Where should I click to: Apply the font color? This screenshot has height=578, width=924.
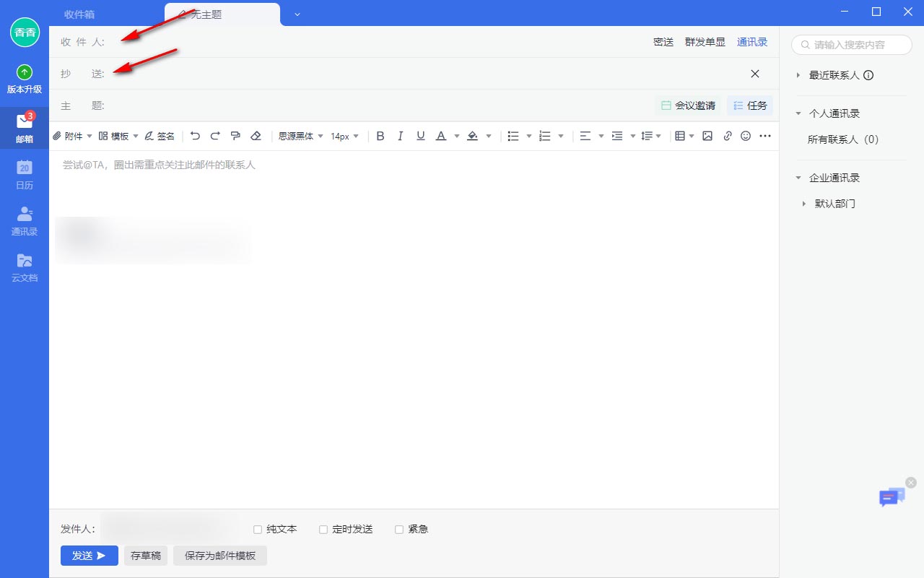click(x=441, y=136)
